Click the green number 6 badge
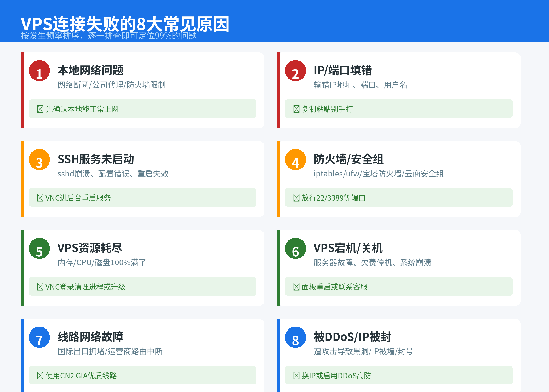The height and width of the screenshot is (392, 549). pyautogui.click(x=295, y=249)
